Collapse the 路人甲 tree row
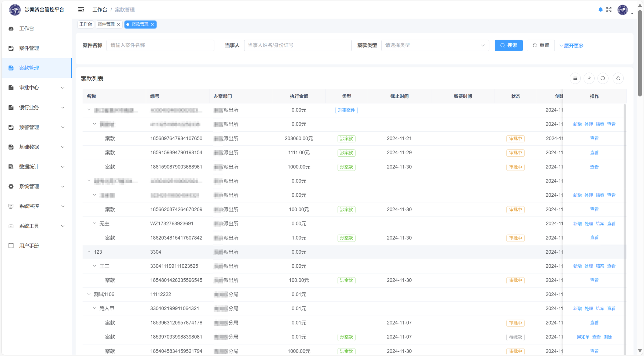Screen dimensions: 644x356 pos(94,308)
